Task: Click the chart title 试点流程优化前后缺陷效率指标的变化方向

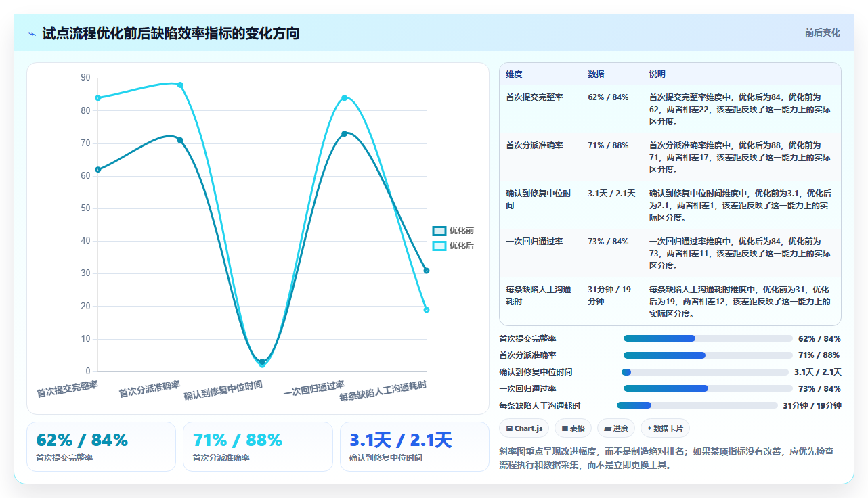Action: [x=171, y=34]
